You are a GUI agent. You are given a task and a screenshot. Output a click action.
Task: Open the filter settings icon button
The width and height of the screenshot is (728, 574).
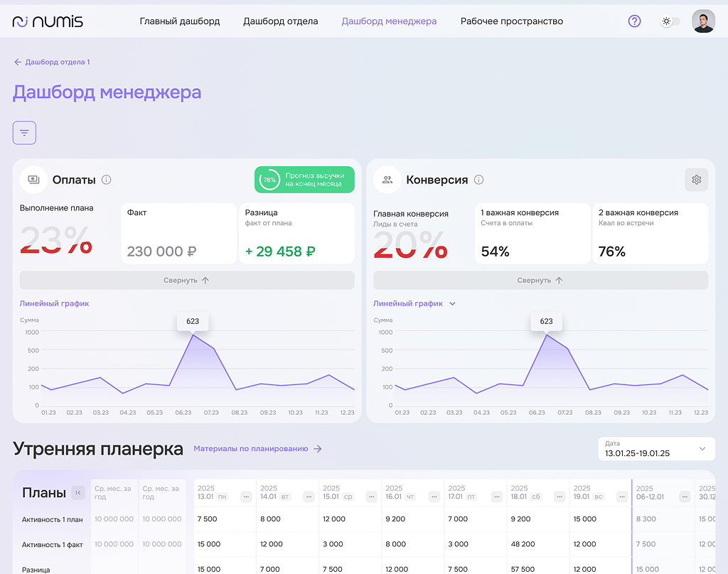coord(24,133)
